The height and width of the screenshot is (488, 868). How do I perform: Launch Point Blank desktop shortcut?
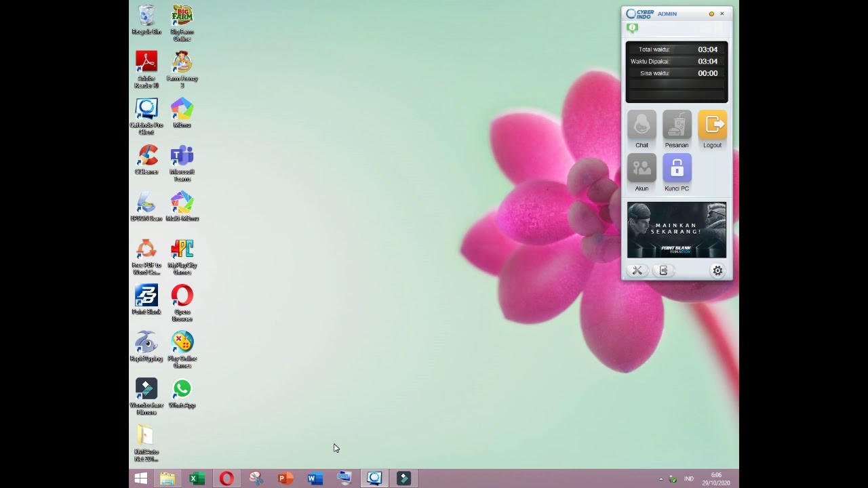[146, 300]
